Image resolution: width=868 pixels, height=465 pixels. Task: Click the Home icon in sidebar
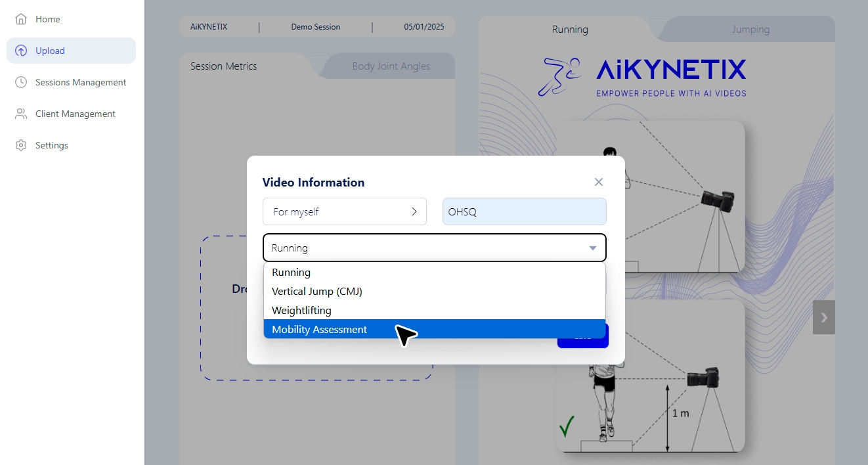point(21,19)
